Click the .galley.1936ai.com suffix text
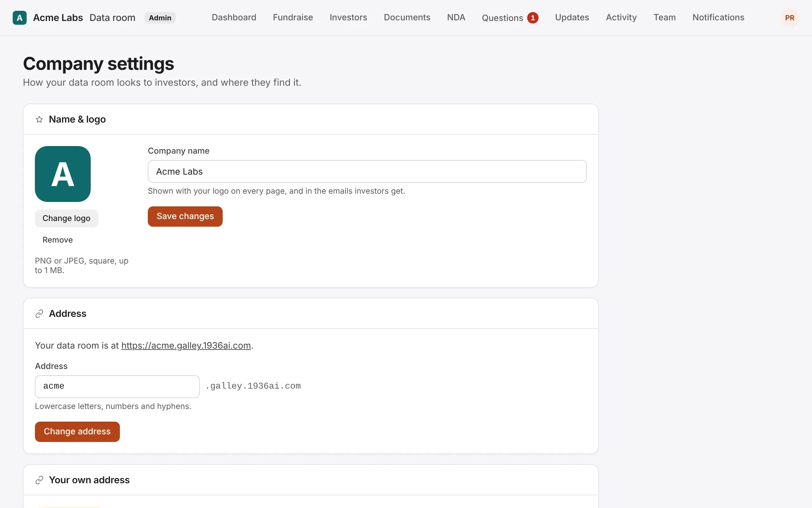This screenshot has width=812, height=508. coord(253,386)
